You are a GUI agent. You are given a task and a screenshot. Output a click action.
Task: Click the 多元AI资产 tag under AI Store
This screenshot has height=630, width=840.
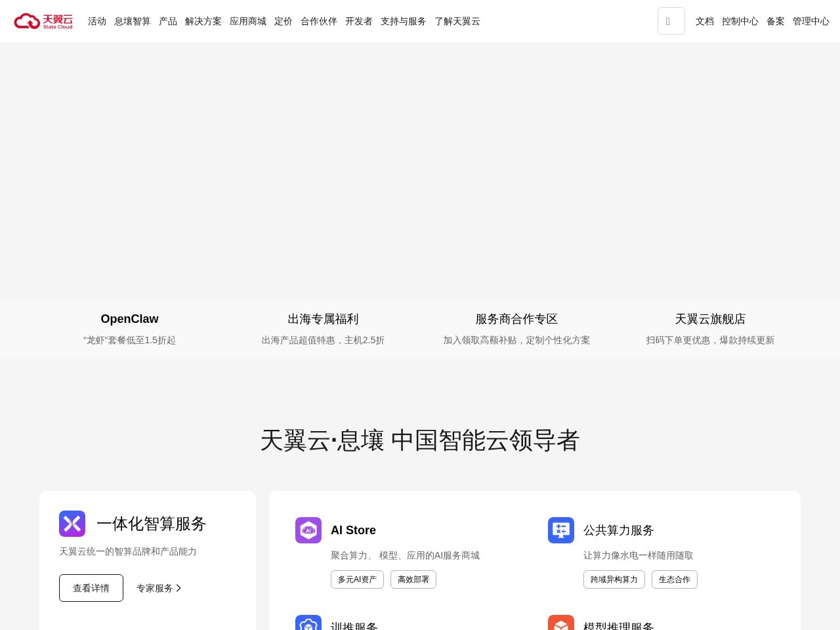pos(357,579)
